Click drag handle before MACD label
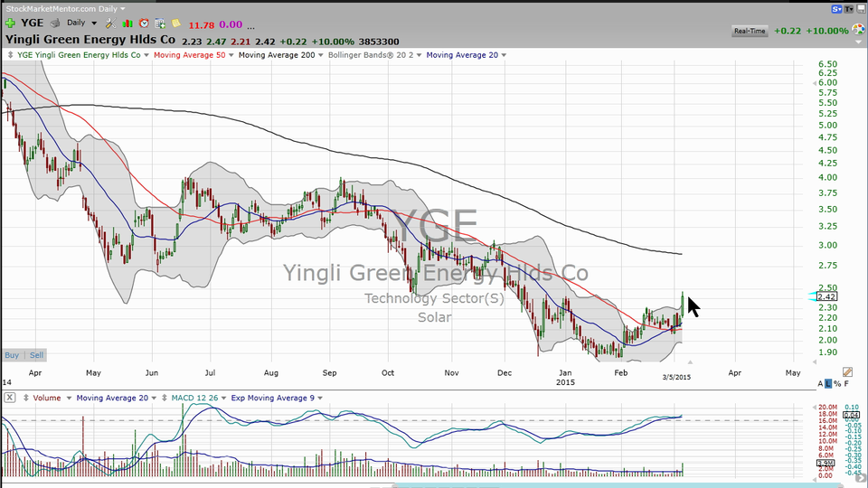Viewport: 868px width, 488px height. tap(165, 398)
